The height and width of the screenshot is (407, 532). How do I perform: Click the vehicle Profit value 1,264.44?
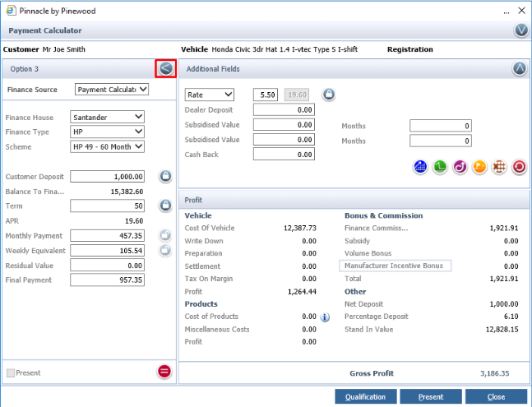302,292
